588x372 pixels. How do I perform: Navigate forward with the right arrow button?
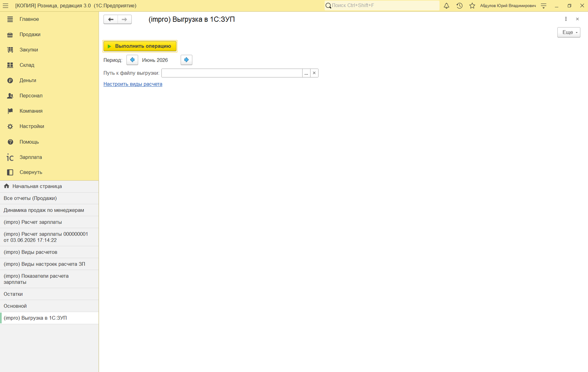(x=124, y=19)
